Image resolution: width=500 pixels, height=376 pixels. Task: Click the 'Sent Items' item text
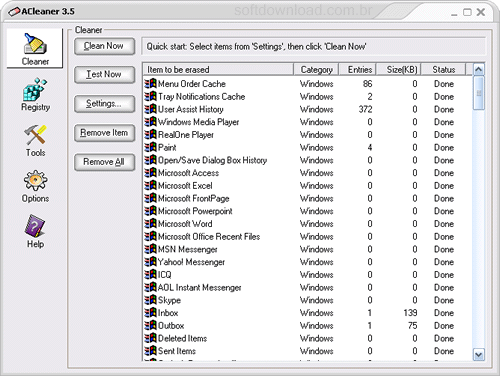177,351
